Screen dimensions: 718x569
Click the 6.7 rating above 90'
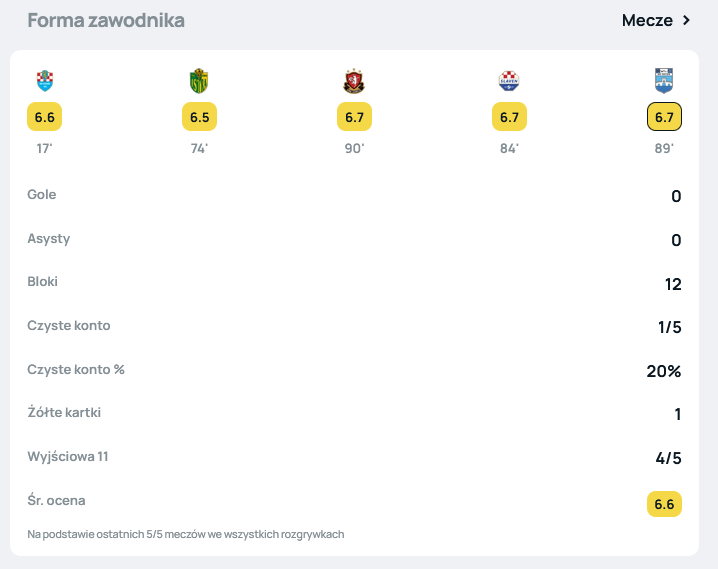(354, 117)
